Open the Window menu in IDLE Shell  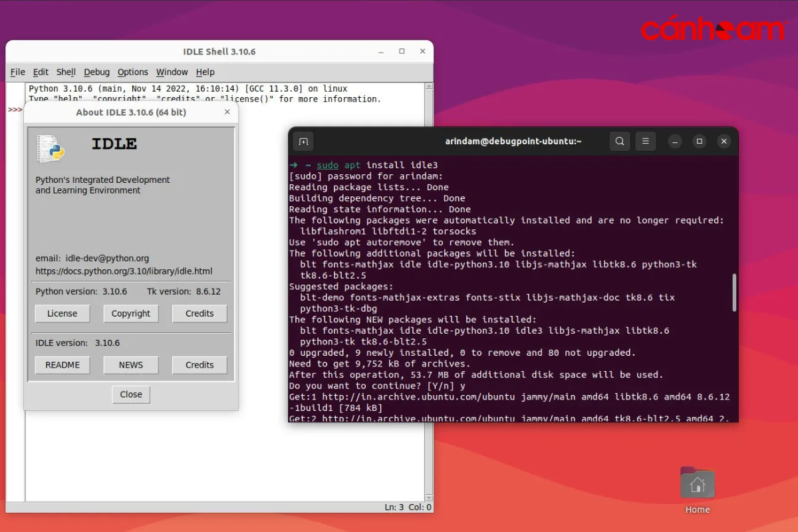(172, 72)
